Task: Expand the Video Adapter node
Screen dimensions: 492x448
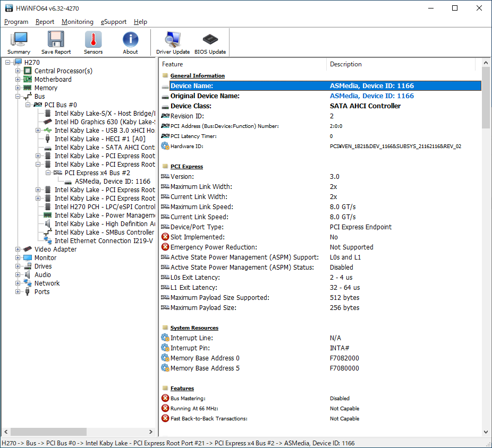Action: coord(18,249)
